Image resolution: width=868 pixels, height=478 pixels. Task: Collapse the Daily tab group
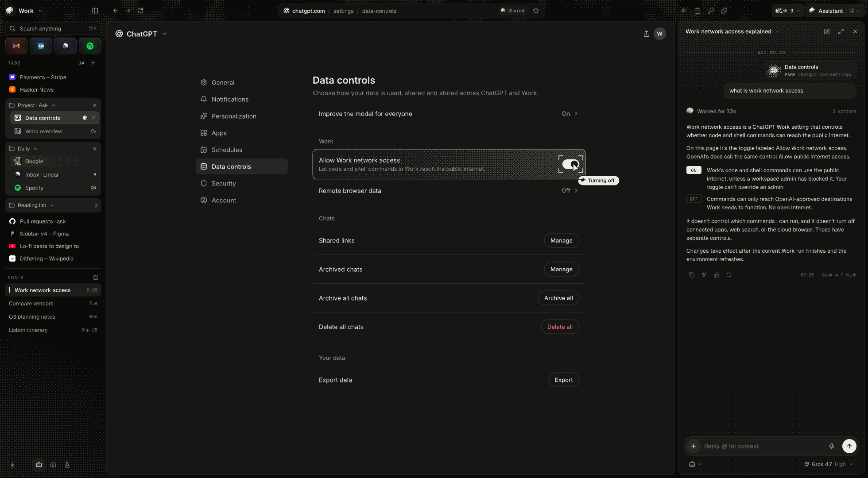point(35,149)
